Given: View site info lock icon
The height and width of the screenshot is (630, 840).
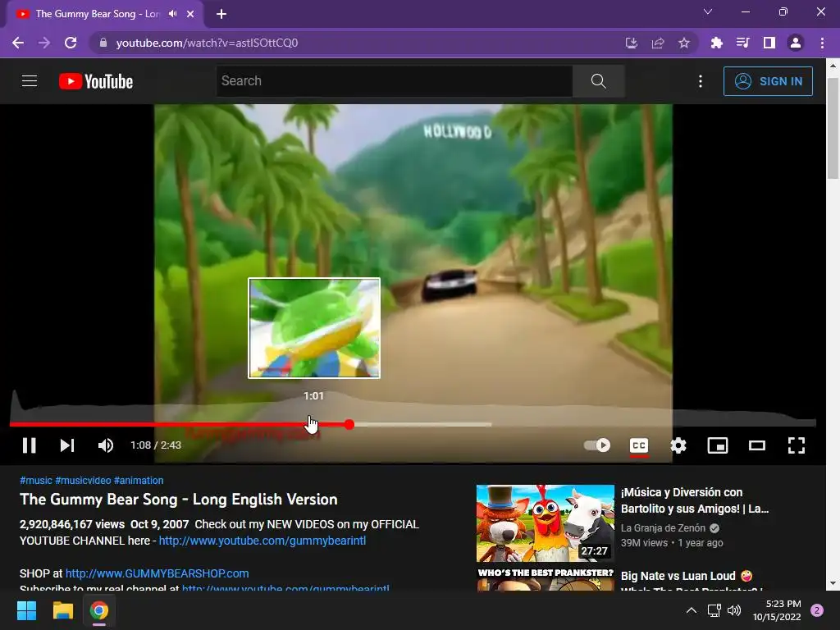Looking at the screenshot, I should (x=103, y=43).
